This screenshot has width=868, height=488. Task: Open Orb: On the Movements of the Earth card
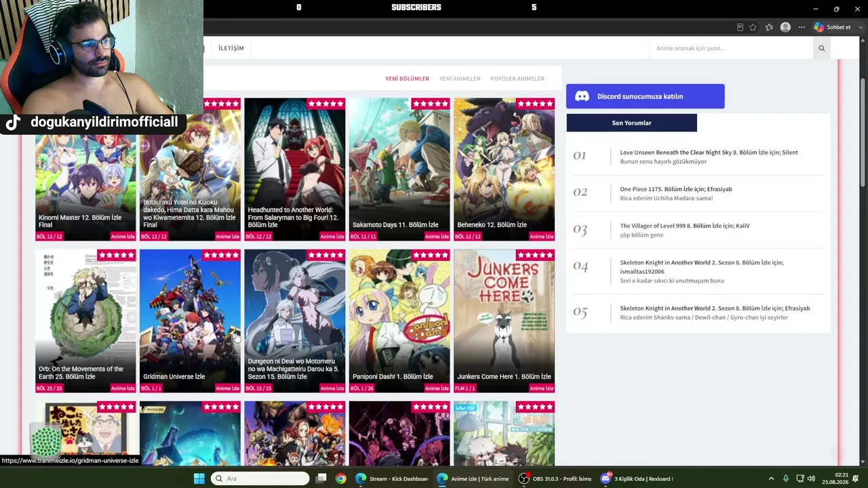click(85, 321)
